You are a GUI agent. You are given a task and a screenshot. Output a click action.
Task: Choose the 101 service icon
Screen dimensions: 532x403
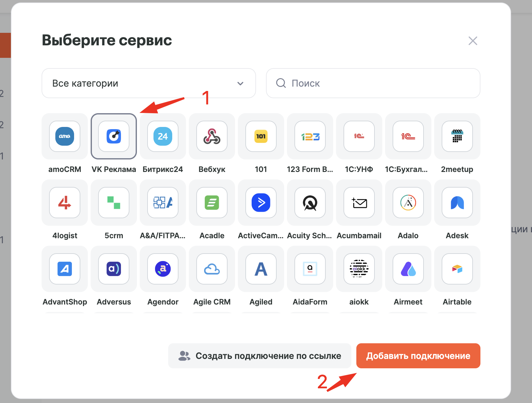(261, 136)
